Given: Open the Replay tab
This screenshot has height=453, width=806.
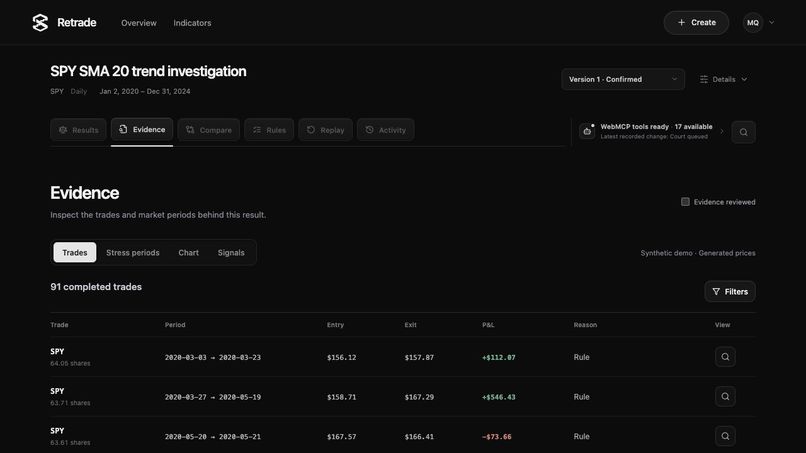Looking at the screenshot, I should point(325,130).
